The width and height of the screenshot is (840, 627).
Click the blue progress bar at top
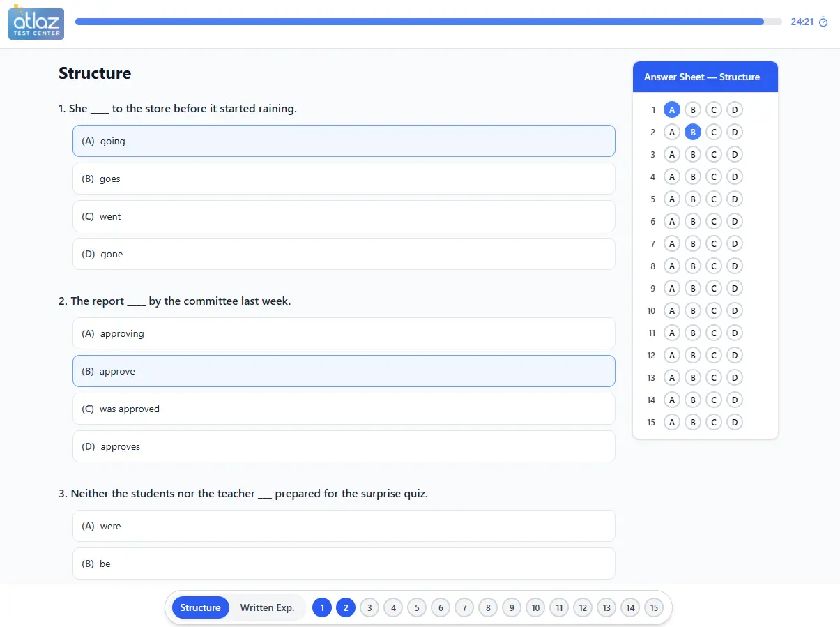click(418, 21)
